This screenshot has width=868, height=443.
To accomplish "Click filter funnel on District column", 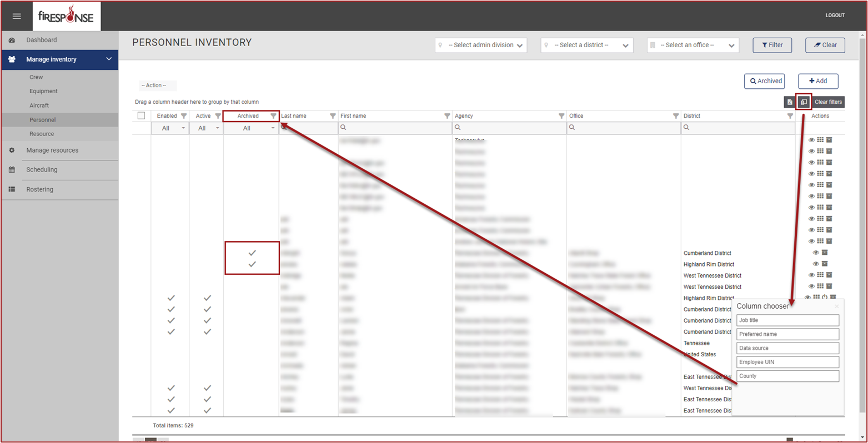I will point(790,116).
